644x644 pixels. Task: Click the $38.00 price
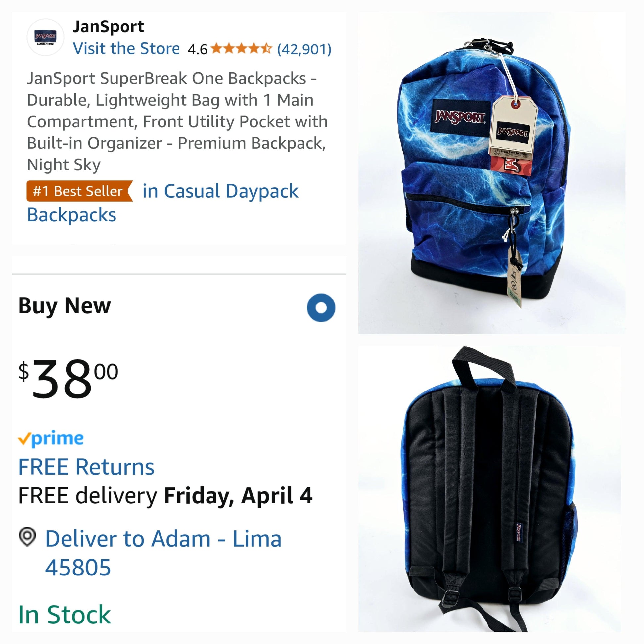[68, 379]
